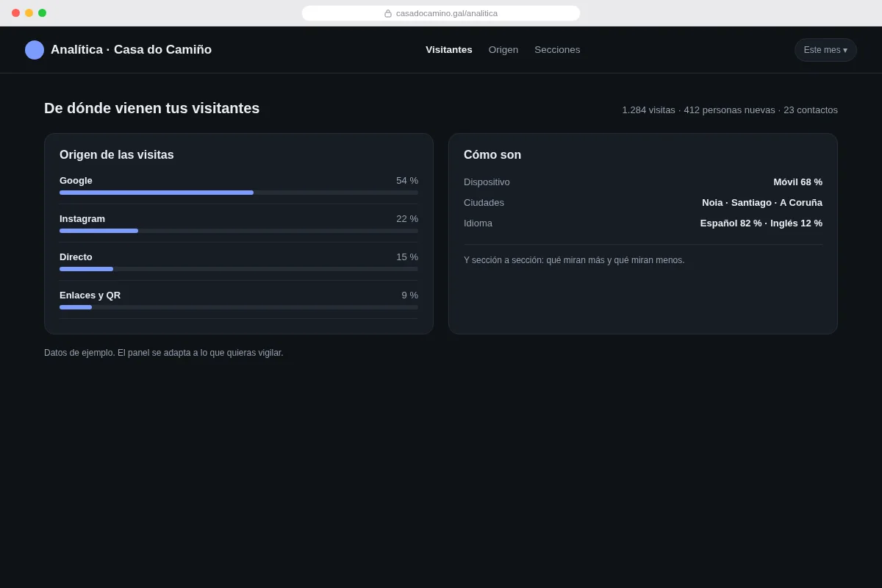The image size is (882, 588).
Task: Switch to the Origen tab
Action: (503, 50)
